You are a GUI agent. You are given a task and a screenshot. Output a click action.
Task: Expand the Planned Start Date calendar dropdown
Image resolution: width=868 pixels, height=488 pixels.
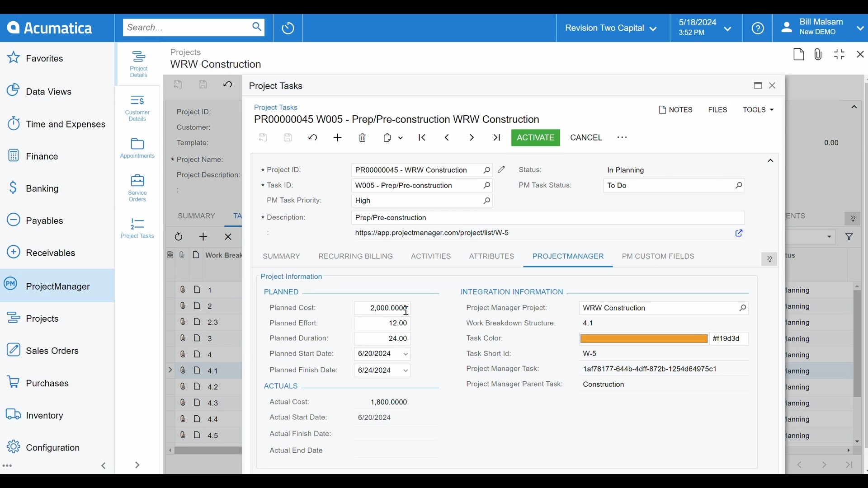pos(406,354)
